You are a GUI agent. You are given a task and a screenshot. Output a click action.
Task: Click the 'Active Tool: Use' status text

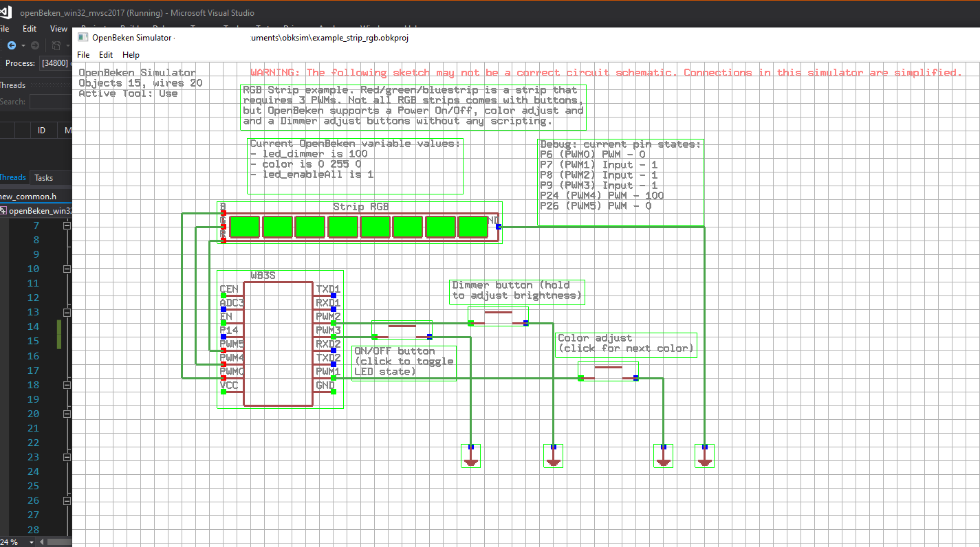click(128, 93)
